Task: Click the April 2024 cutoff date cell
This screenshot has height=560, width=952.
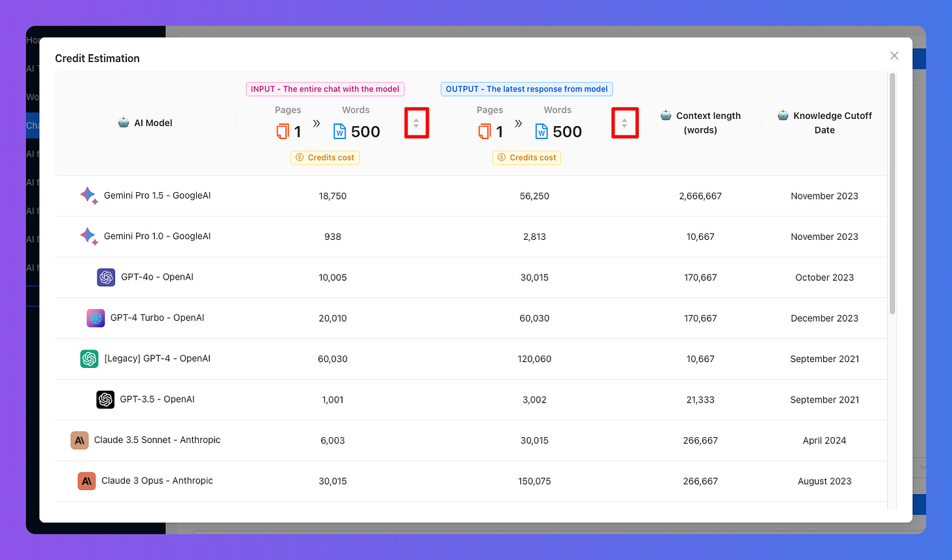Action: (824, 440)
